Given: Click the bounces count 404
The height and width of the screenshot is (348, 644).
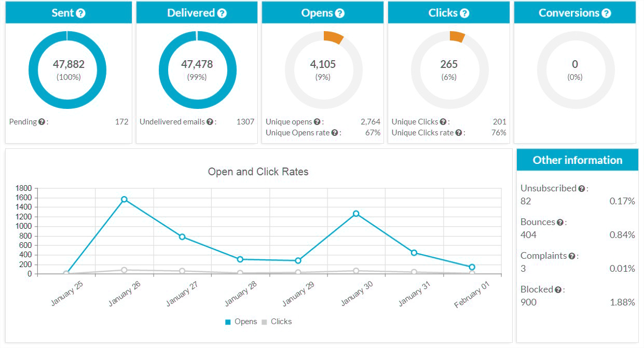Looking at the screenshot, I should coord(528,235).
